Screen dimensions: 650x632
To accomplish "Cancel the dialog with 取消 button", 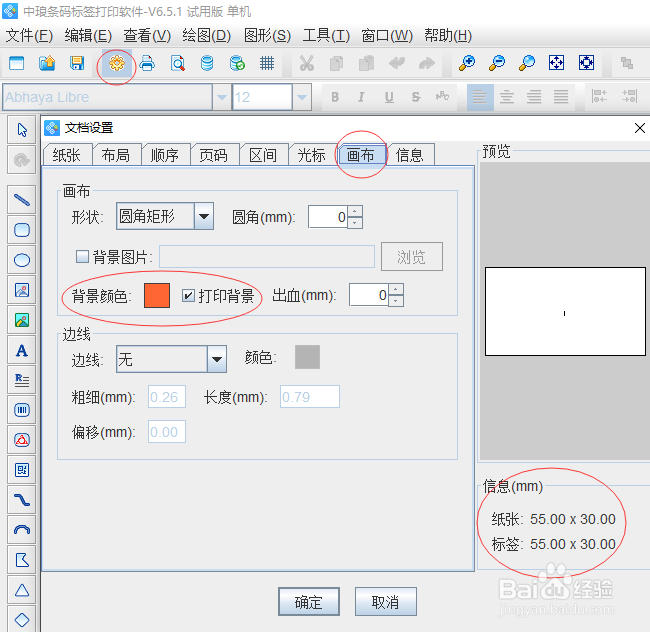I will coord(386,602).
